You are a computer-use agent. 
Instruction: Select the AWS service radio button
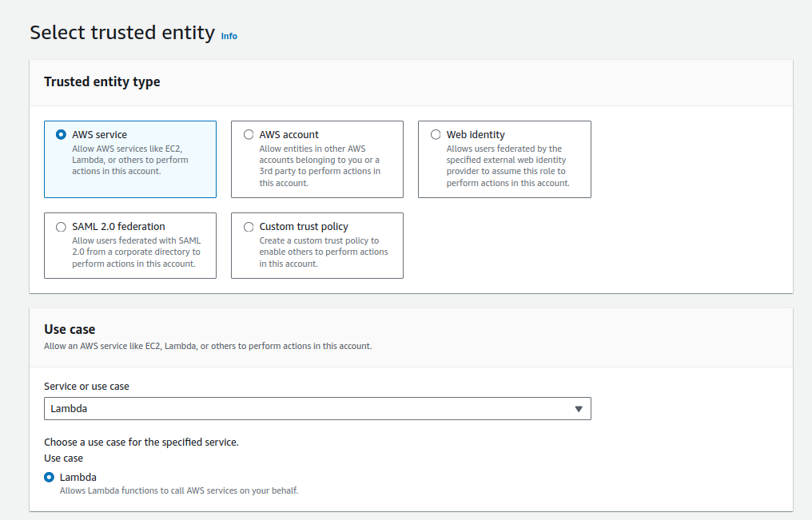pos(62,135)
